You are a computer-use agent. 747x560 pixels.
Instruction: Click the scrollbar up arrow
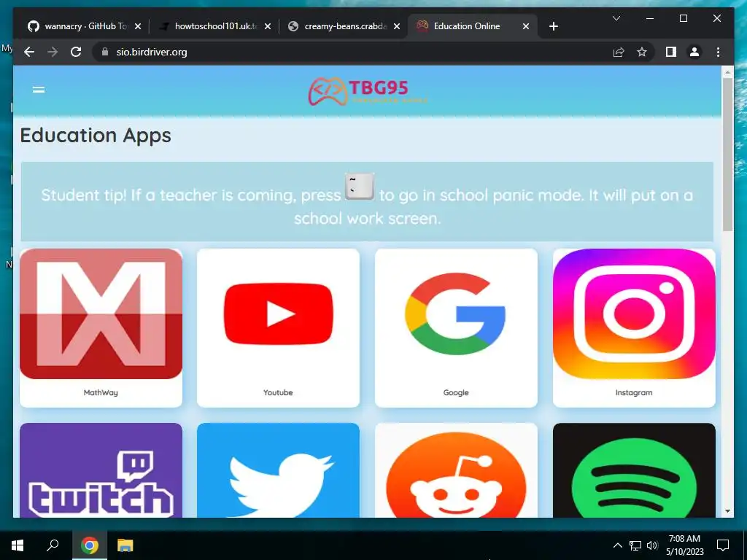[727, 72]
